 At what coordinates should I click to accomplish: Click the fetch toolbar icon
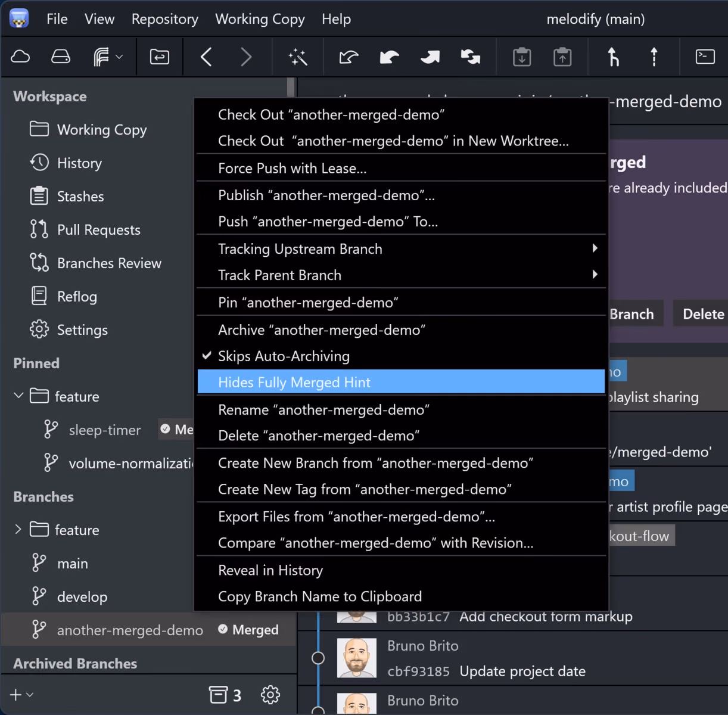(349, 57)
